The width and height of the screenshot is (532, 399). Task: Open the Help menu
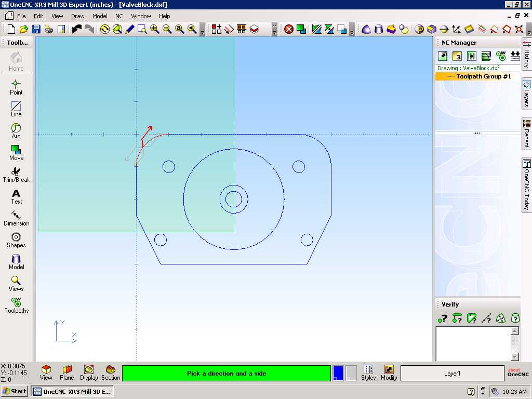coord(165,16)
